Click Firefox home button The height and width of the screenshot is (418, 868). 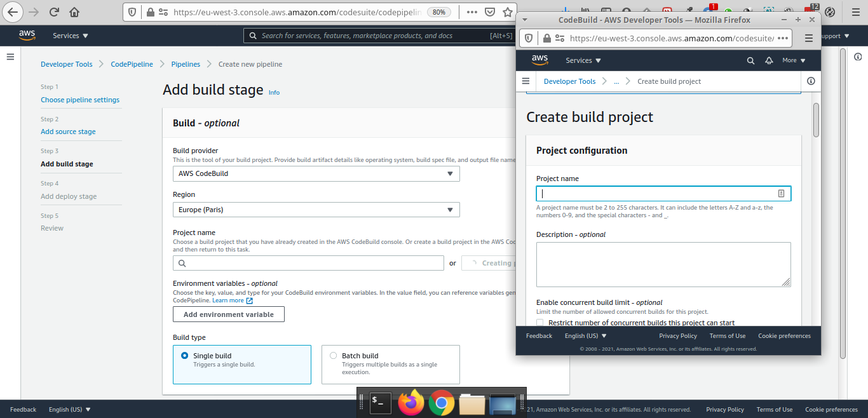(x=74, y=12)
